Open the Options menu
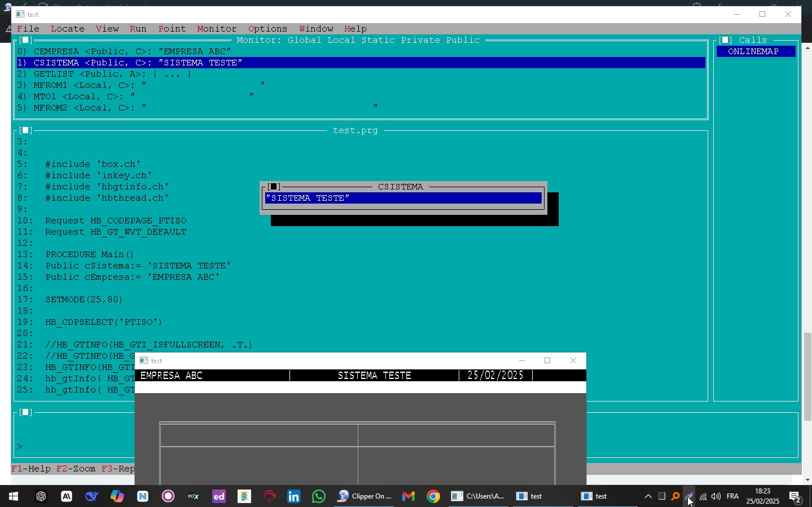 pyautogui.click(x=267, y=29)
